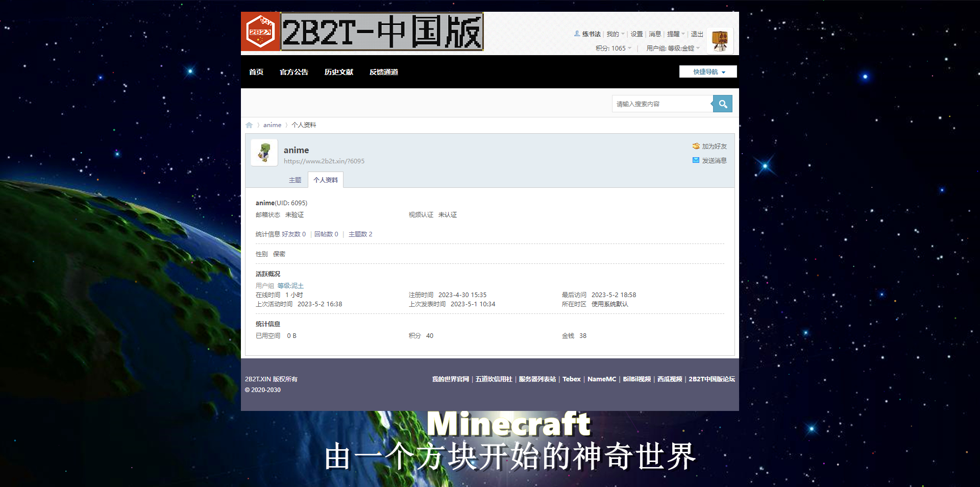Viewport: 980px width, 487px height.
Task: Click the 2B2T hexagon logo icon
Action: (260, 32)
